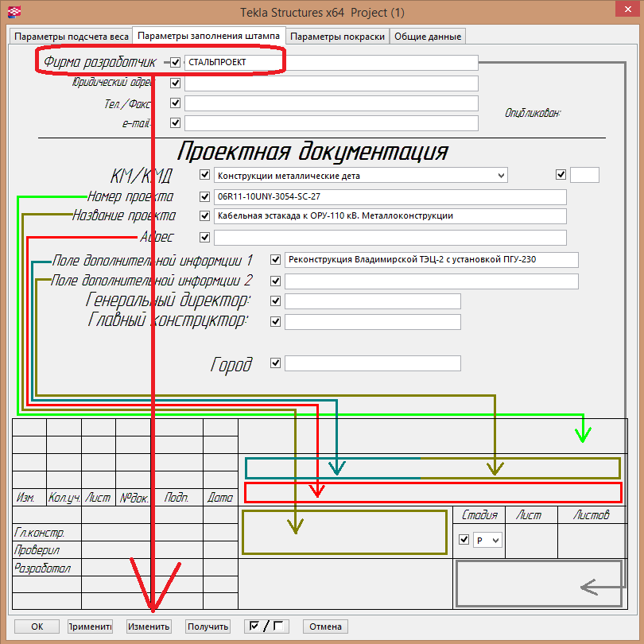The image size is (644, 644).
Task: Toggle checkbox for Адрес field
Action: click(204, 237)
